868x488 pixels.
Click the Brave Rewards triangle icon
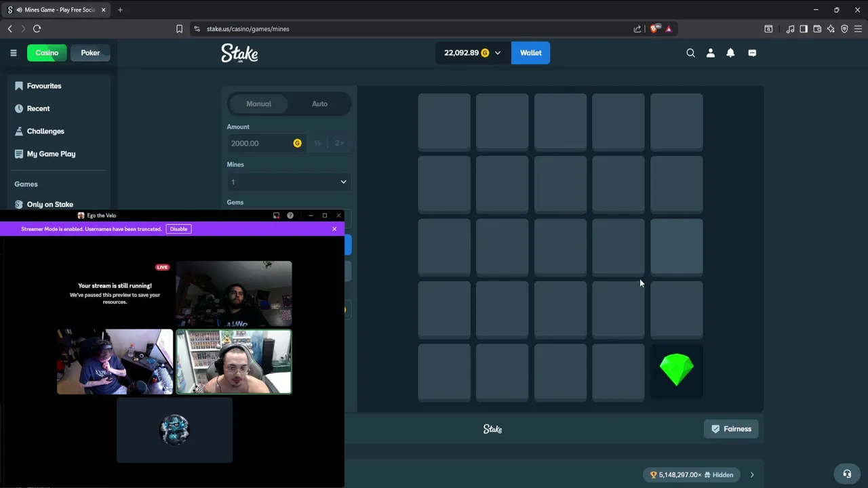coord(669,29)
